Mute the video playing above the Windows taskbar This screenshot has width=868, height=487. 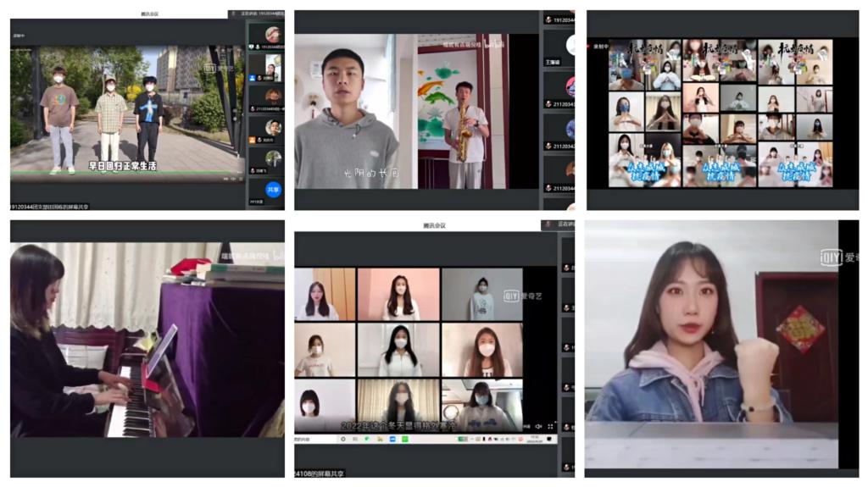pos(537,427)
